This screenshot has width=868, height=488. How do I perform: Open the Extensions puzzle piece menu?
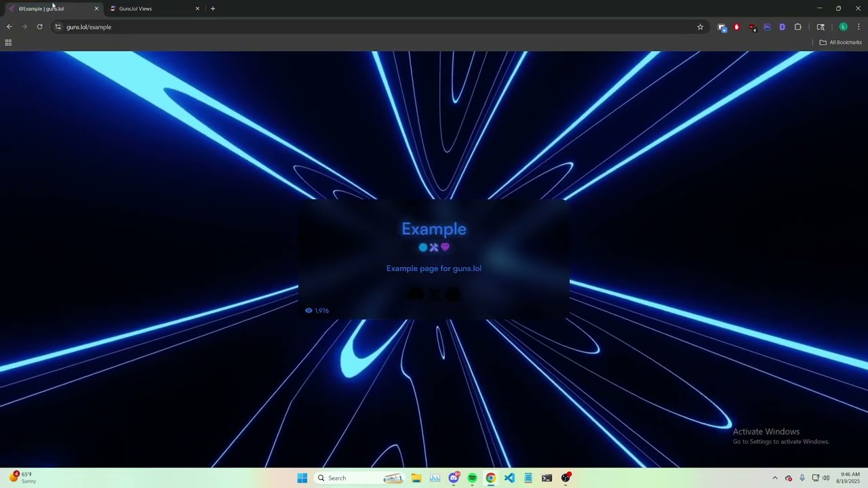[x=797, y=27]
